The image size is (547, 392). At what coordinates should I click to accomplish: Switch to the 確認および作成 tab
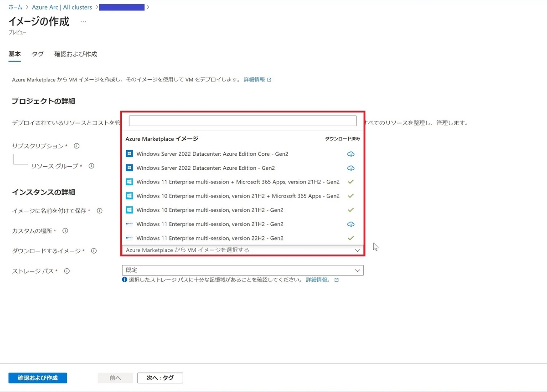[x=76, y=54]
